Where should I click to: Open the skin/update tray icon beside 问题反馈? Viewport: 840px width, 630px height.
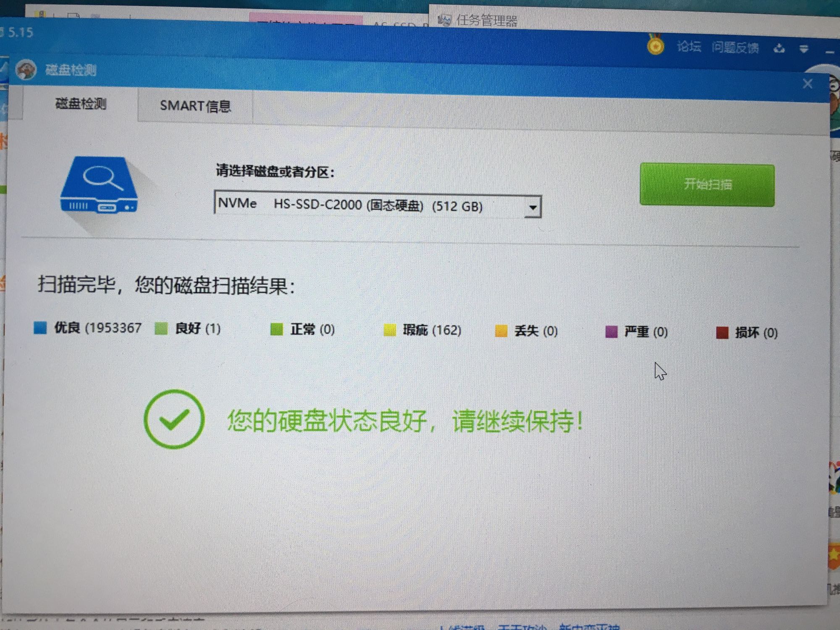coord(779,48)
